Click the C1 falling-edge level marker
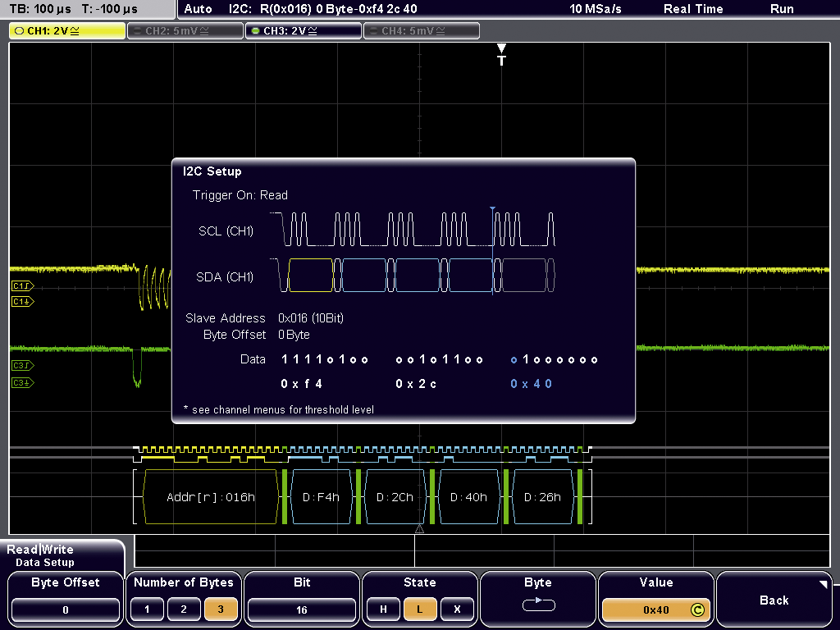Screen dimensions: 840x630 pyautogui.click(x=22, y=302)
